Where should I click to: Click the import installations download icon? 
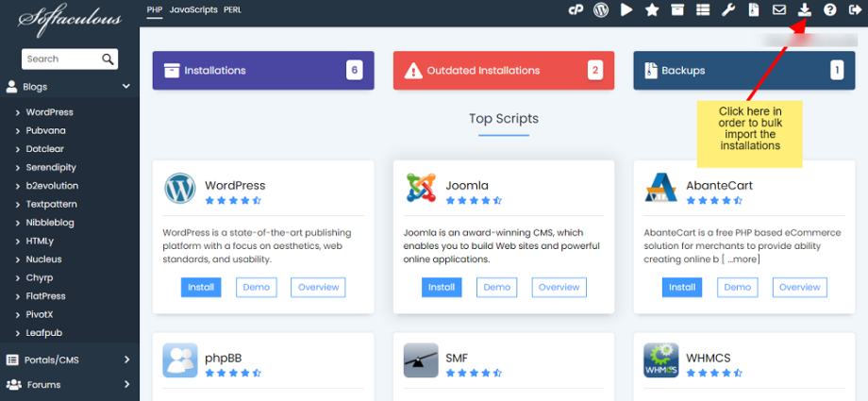(x=805, y=10)
